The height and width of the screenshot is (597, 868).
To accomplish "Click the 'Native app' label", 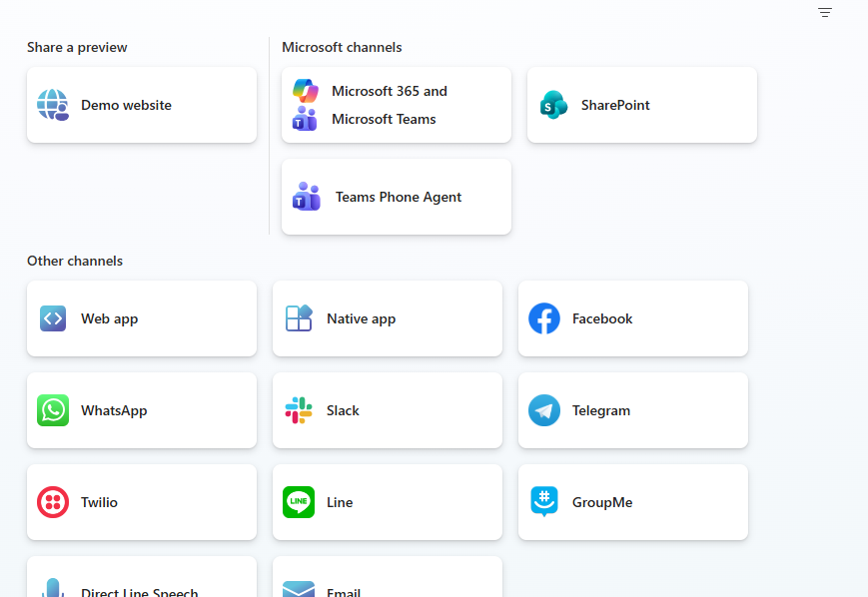I will coord(361,318).
